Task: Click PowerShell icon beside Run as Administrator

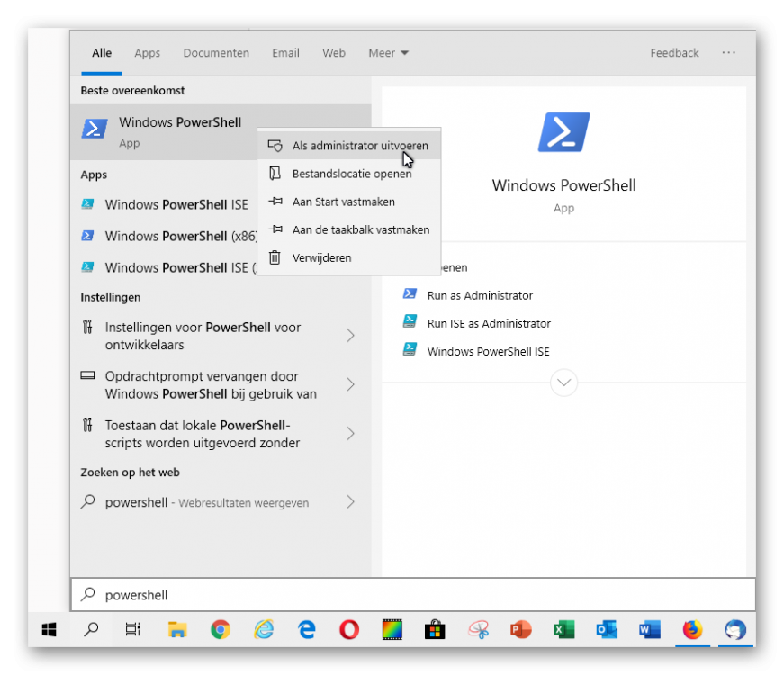Action: (410, 294)
